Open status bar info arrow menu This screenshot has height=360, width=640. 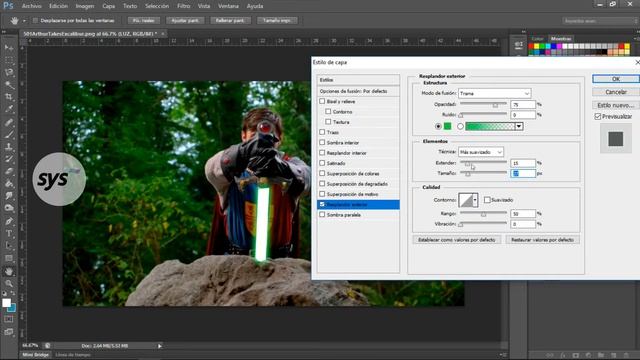tap(160, 346)
